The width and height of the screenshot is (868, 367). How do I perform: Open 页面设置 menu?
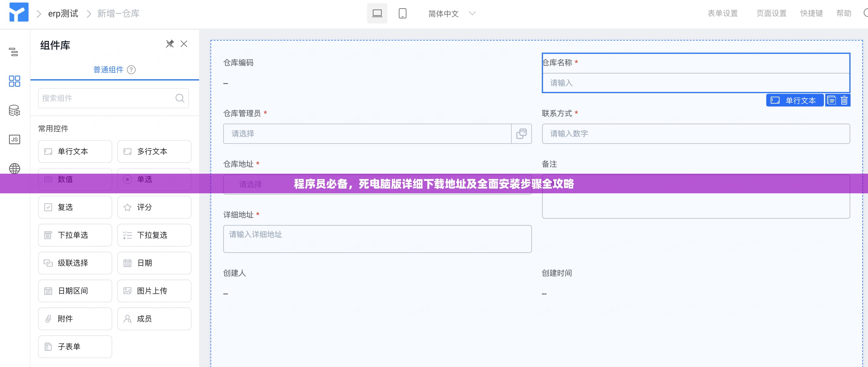point(771,14)
